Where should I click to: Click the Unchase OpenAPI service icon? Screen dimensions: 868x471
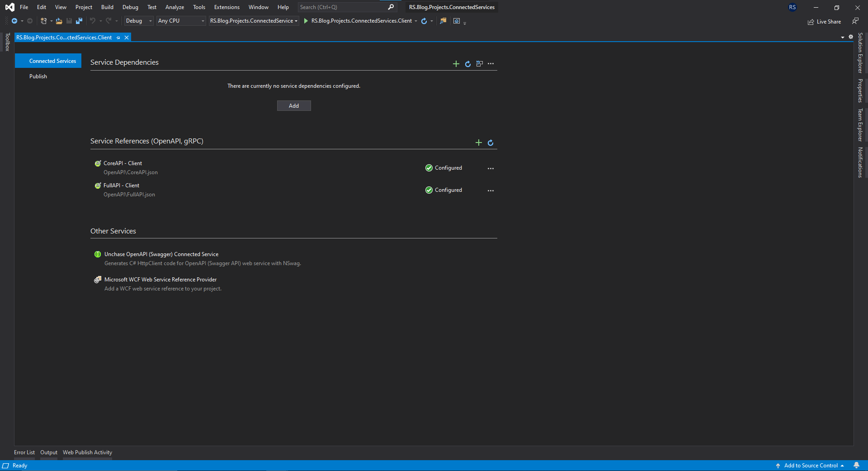98,254
